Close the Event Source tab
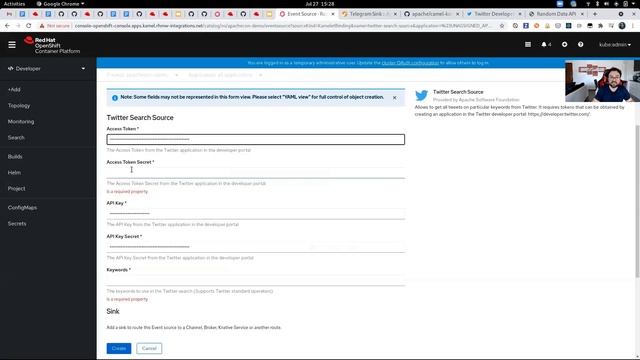This screenshot has height=360, width=640. coord(333,14)
